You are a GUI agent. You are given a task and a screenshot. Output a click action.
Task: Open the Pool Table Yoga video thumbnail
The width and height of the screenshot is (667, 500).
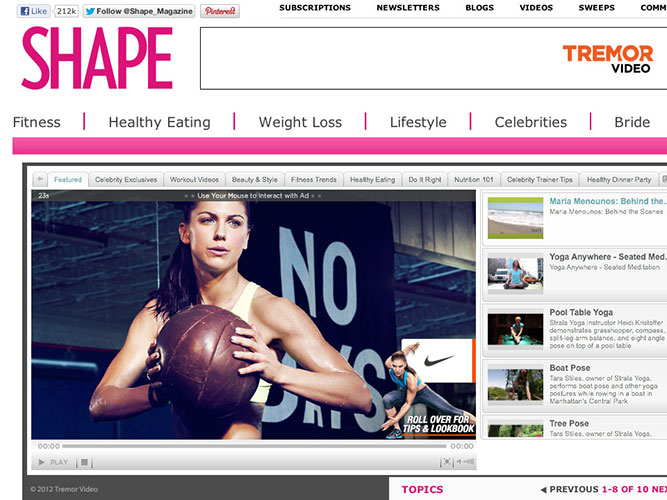pyautogui.click(x=515, y=329)
